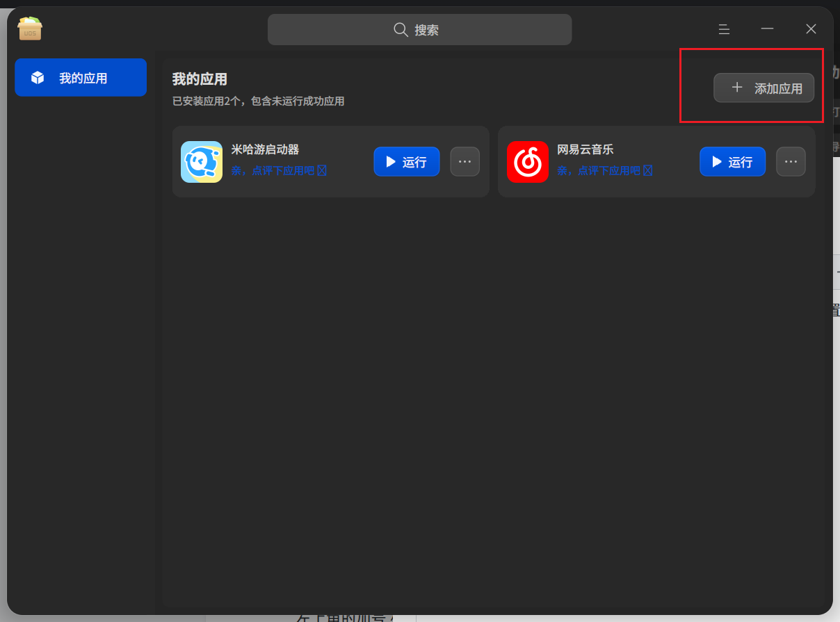Open more options for 米哈游启动器
The width and height of the screenshot is (840, 622).
tap(465, 162)
